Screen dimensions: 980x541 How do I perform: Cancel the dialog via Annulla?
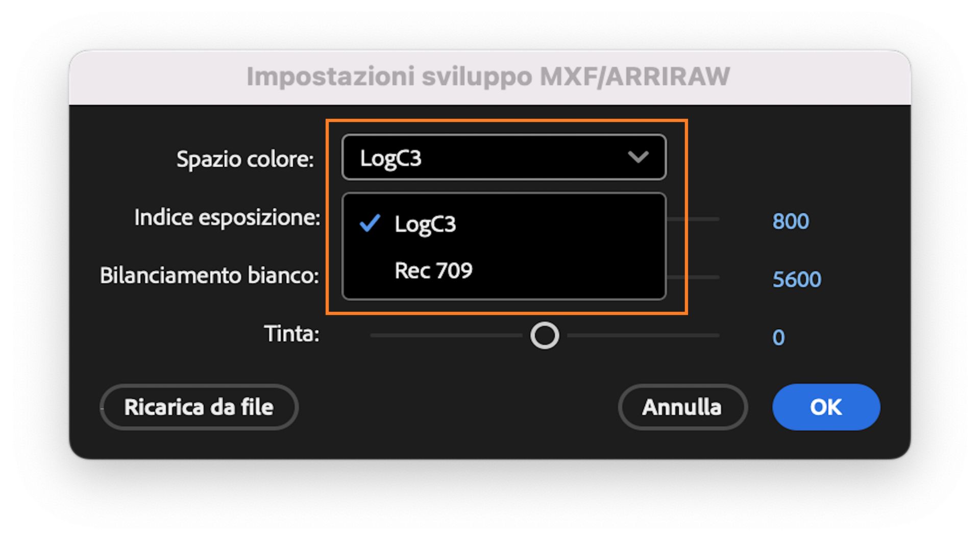point(682,407)
